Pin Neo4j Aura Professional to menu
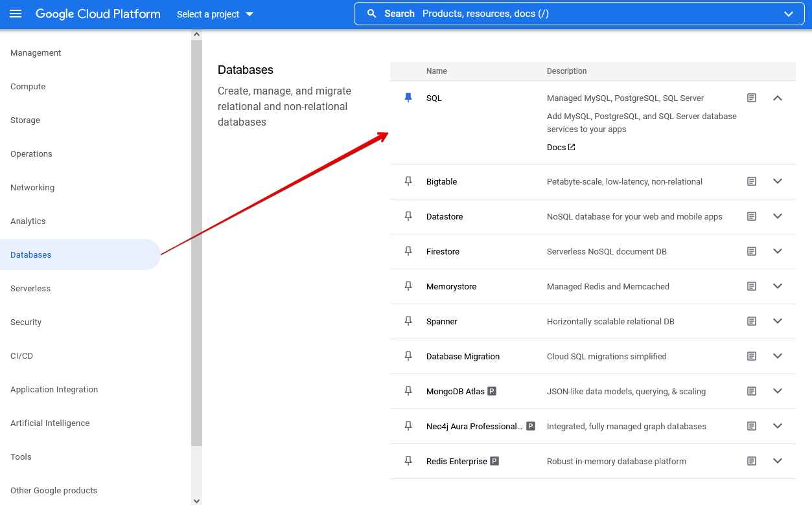 pos(408,426)
